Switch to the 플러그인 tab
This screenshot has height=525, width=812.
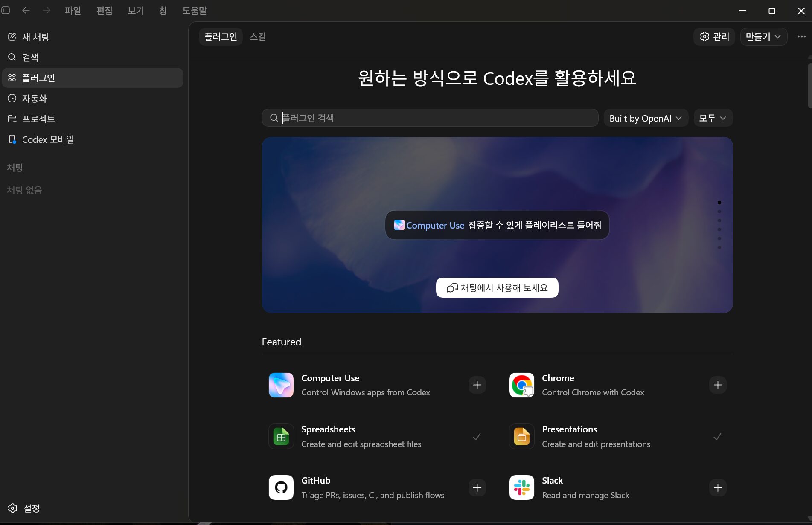[221, 37]
